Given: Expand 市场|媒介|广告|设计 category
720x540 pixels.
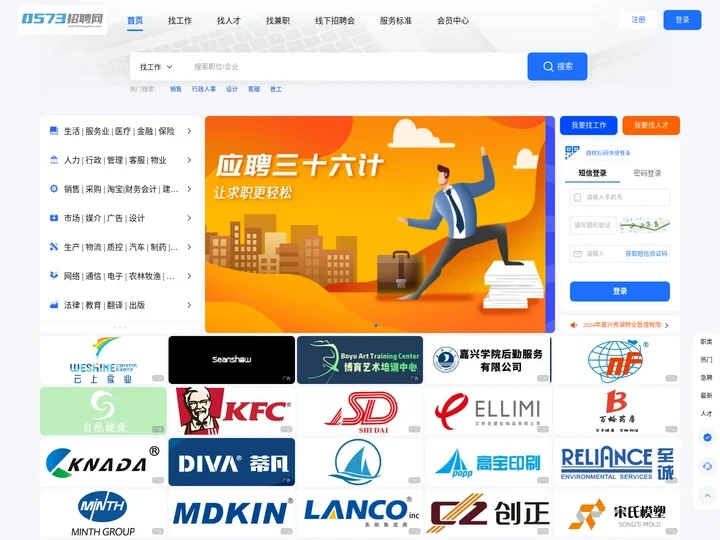Looking at the screenshot, I should (x=120, y=218).
